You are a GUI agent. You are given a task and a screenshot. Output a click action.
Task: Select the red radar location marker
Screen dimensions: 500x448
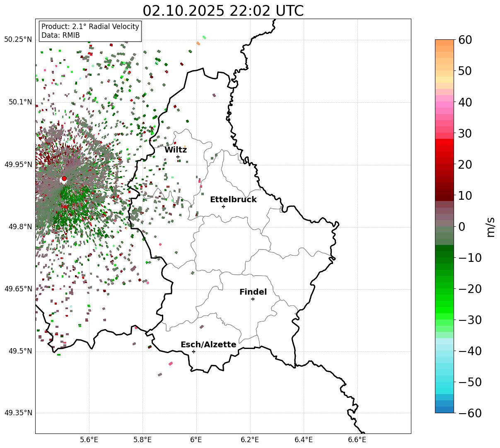(x=64, y=179)
